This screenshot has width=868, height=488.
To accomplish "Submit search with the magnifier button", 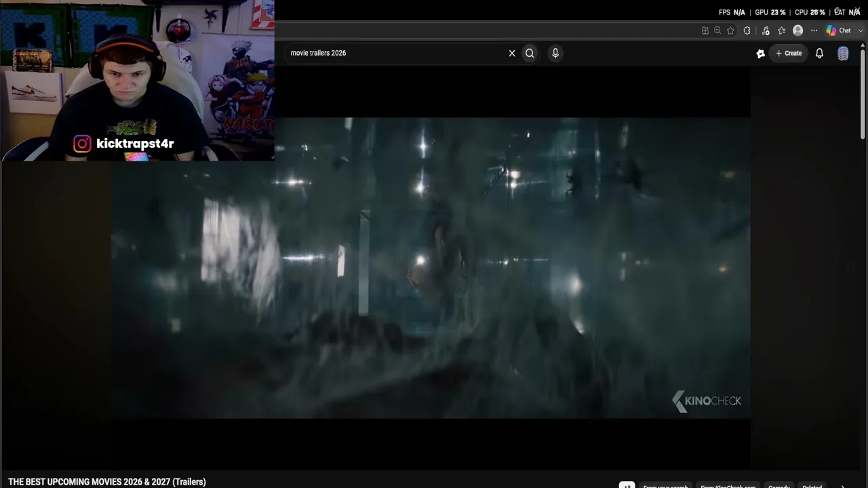I will [530, 53].
